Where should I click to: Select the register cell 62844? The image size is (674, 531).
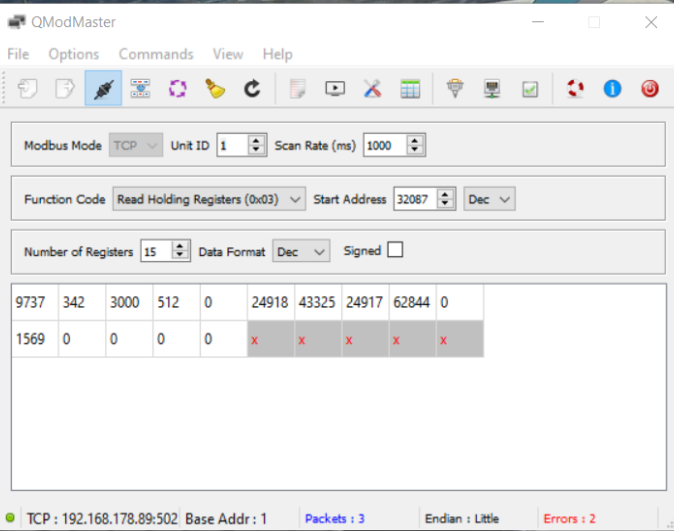coord(413,302)
